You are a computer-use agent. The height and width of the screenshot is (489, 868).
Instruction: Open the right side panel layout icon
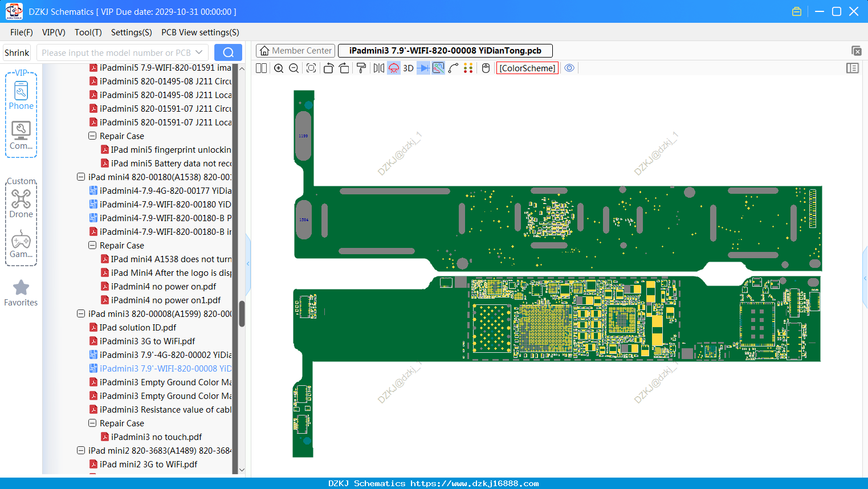pyautogui.click(x=853, y=68)
